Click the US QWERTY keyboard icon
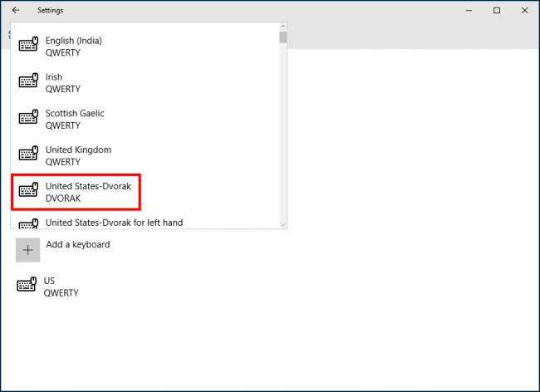Image resolution: width=540 pixels, height=392 pixels. pyautogui.click(x=27, y=284)
